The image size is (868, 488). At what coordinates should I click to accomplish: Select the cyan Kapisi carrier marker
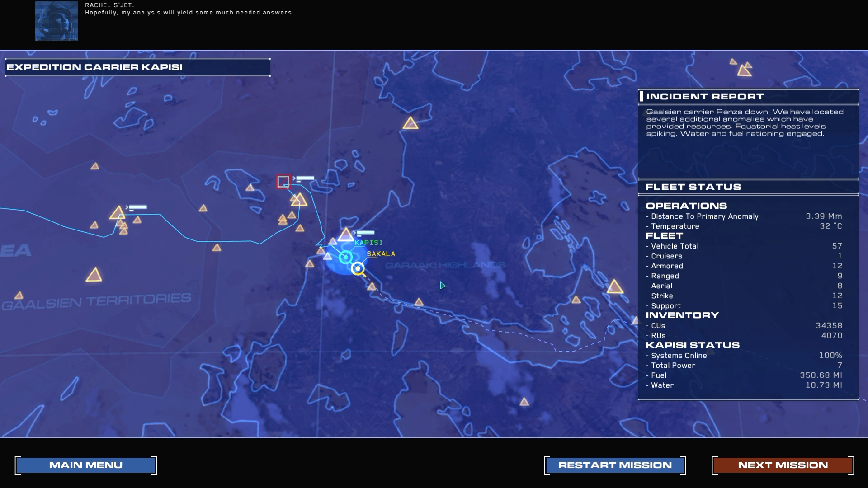346,257
